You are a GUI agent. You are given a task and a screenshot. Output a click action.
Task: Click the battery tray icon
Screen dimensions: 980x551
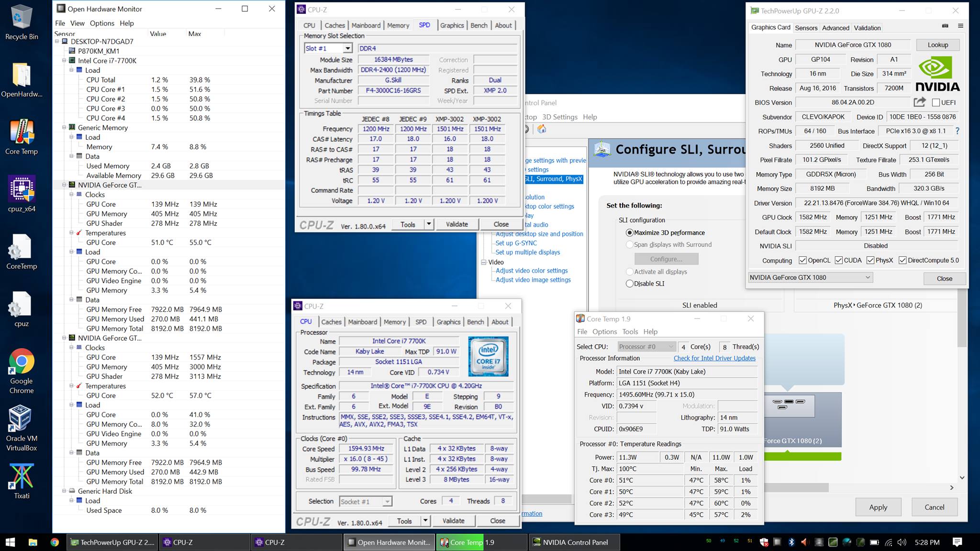point(874,542)
